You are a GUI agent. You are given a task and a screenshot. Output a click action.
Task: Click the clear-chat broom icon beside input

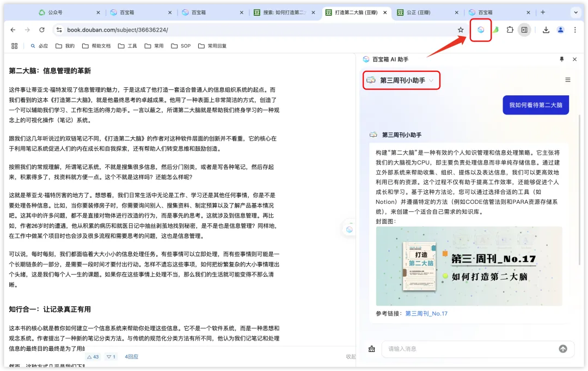[372, 349]
